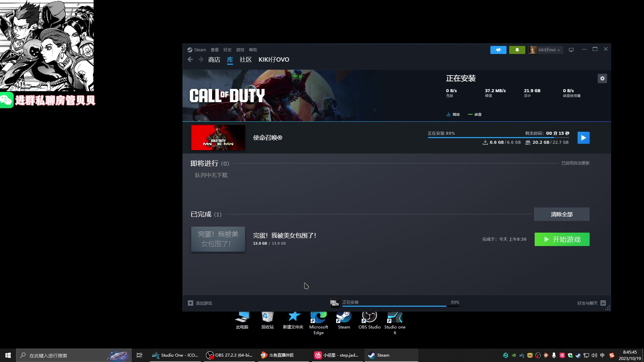Click the add game plus icon
This screenshot has width=644, height=362.
[x=191, y=303]
